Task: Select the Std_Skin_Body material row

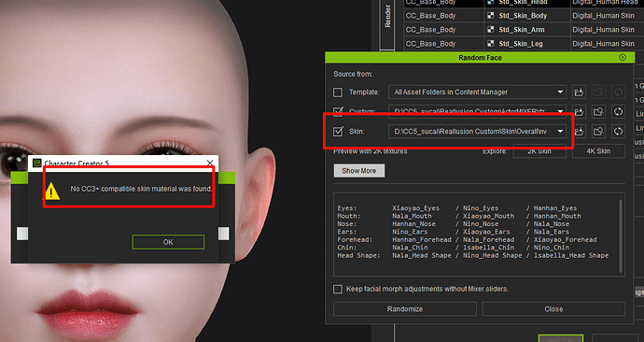Action: (524, 16)
